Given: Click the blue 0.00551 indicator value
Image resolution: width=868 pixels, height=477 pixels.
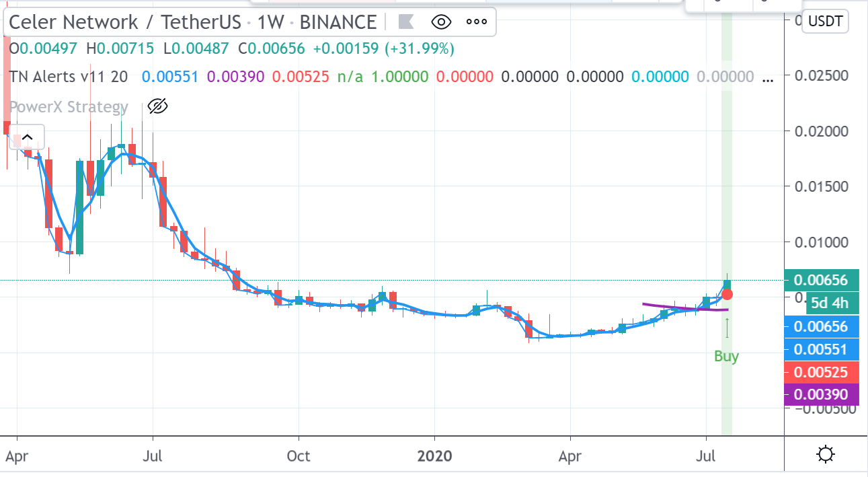Looking at the screenshot, I should coord(170,77).
